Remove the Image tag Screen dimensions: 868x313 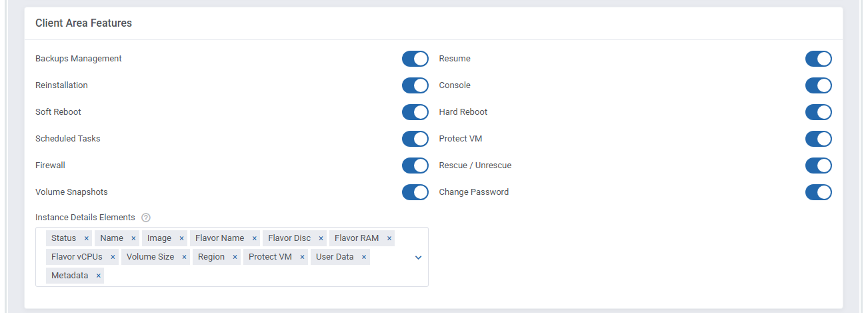point(181,239)
